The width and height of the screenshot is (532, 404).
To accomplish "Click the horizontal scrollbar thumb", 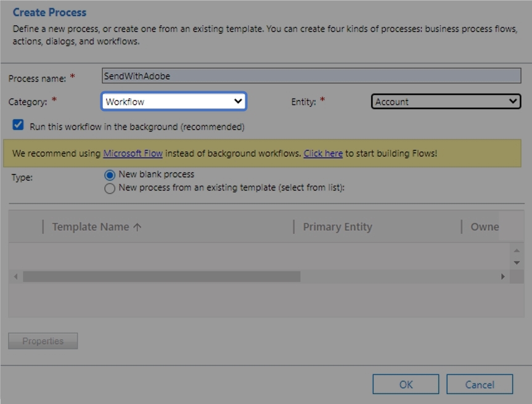I will [162, 277].
